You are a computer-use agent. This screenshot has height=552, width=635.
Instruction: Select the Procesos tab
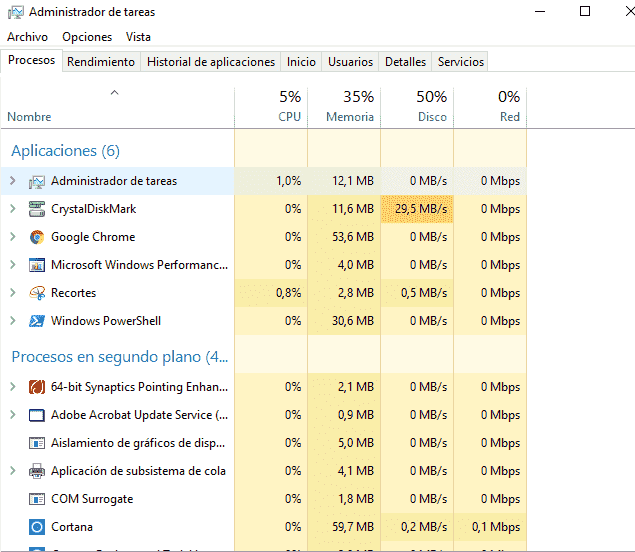[32, 60]
